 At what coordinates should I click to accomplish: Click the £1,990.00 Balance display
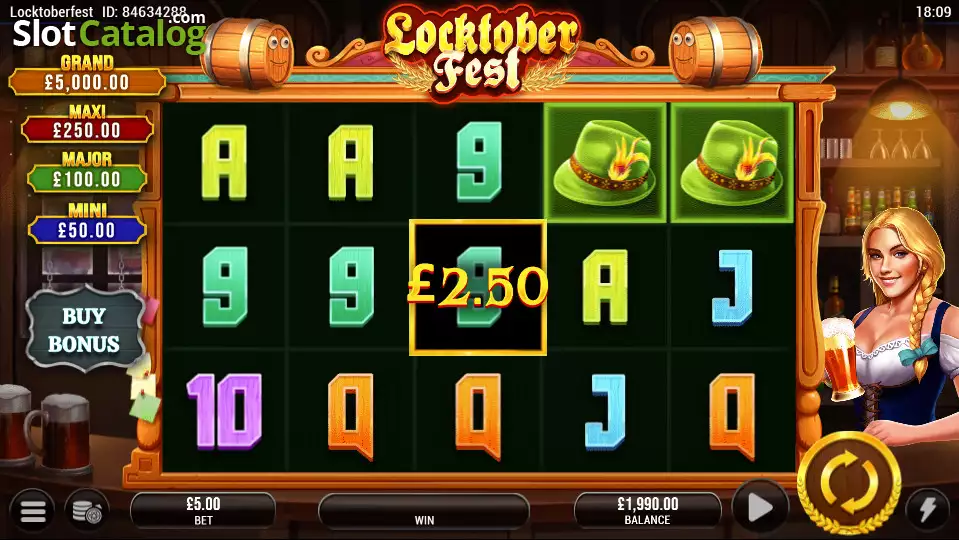pos(647,511)
